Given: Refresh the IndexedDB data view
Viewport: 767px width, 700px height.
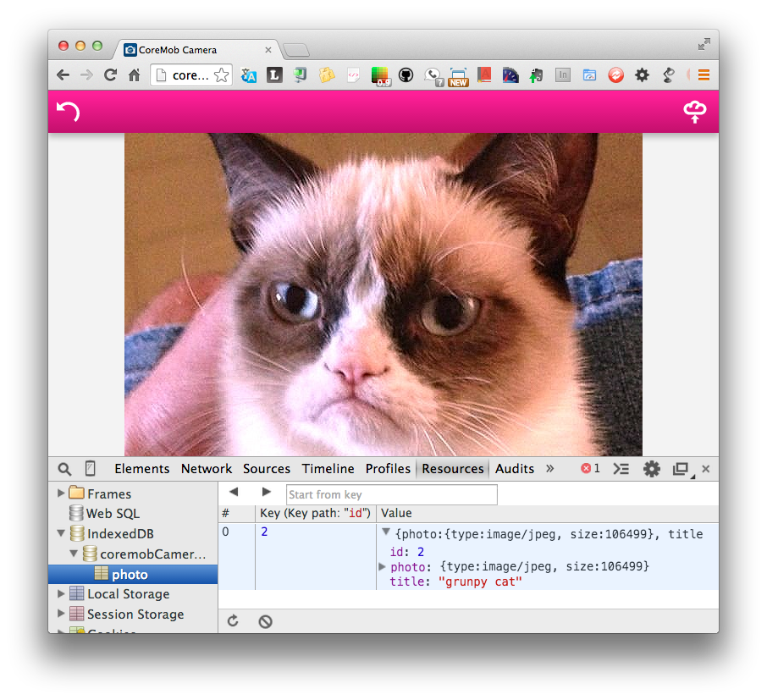Looking at the screenshot, I should tap(233, 621).
